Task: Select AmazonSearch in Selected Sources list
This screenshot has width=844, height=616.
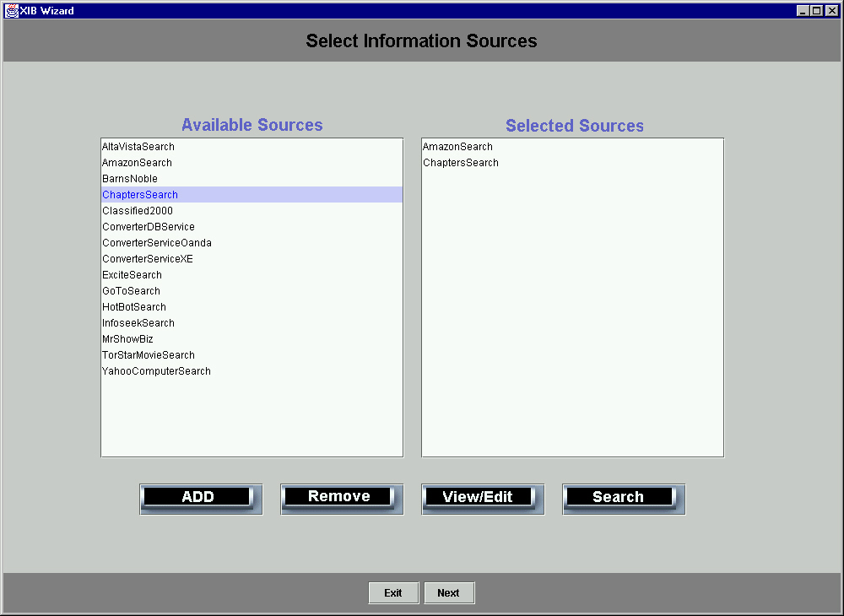Action: 573,146
